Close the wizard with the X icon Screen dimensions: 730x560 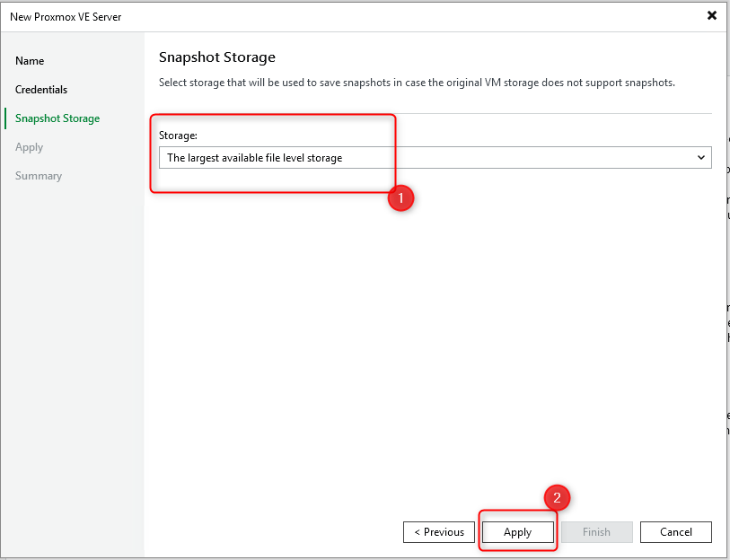click(712, 15)
